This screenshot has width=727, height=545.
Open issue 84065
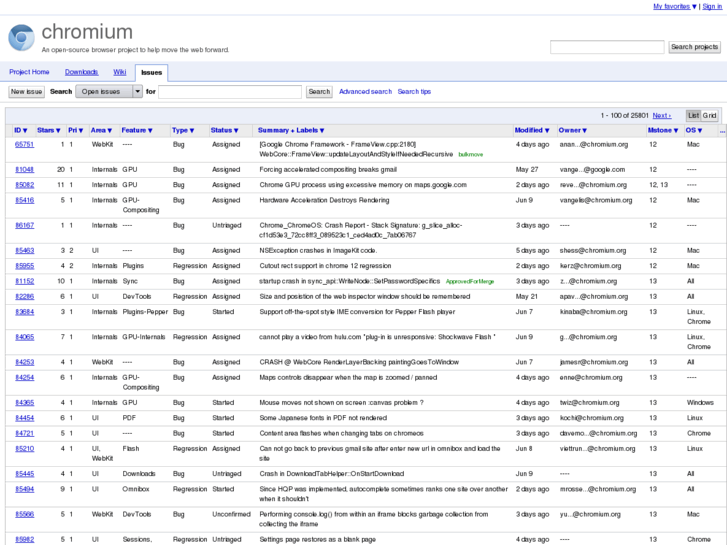(25, 337)
